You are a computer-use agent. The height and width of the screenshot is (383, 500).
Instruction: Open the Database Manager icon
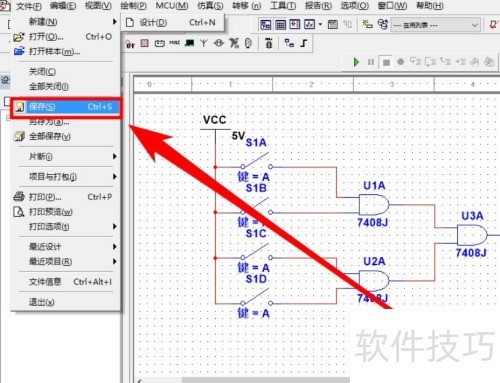click(383, 25)
